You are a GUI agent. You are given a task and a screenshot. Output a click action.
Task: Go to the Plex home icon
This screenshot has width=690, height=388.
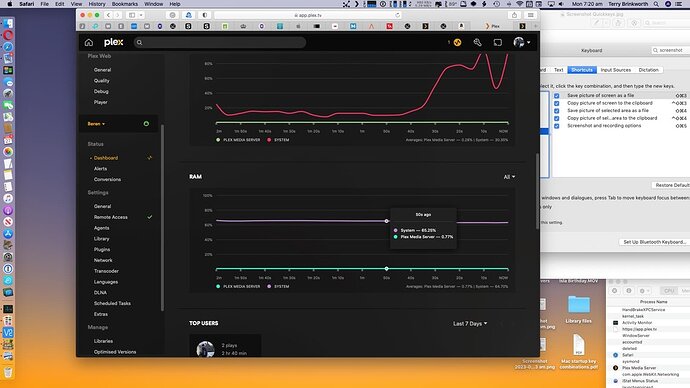89,42
